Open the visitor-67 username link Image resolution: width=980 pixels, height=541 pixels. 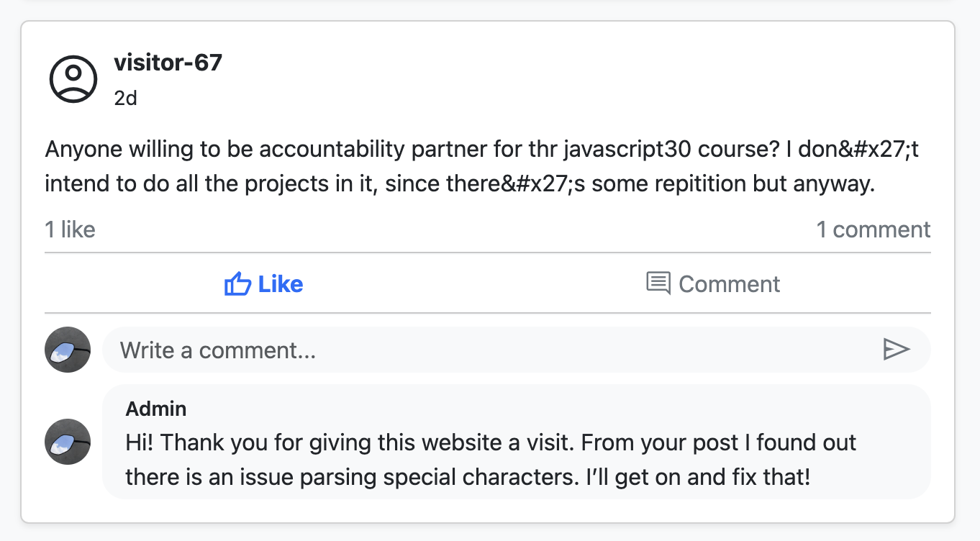[x=168, y=63]
